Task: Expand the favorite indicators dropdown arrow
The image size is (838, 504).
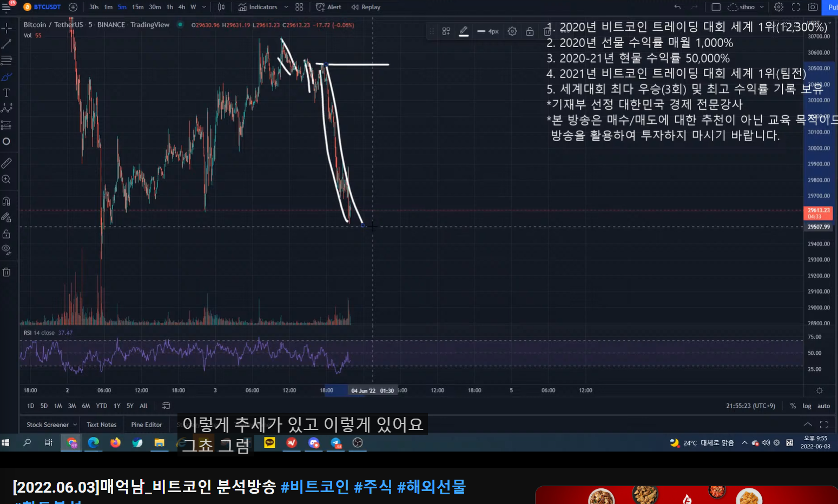Action: click(286, 7)
